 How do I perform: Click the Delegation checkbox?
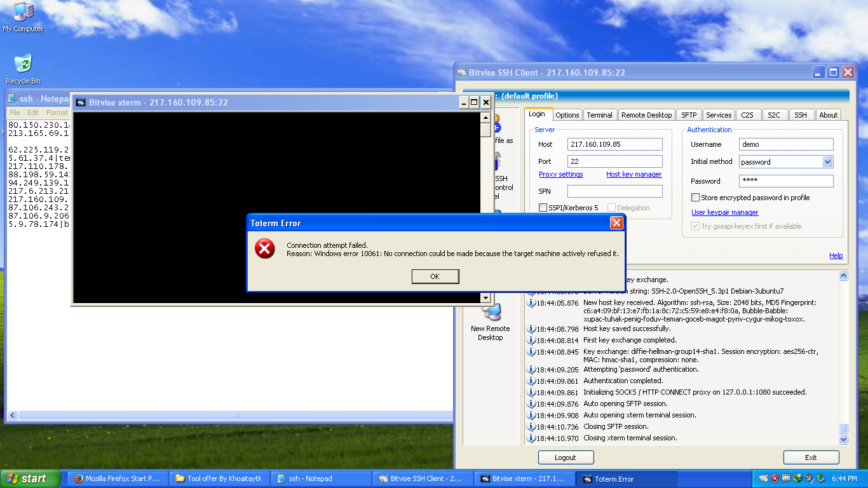click(611, 208)
